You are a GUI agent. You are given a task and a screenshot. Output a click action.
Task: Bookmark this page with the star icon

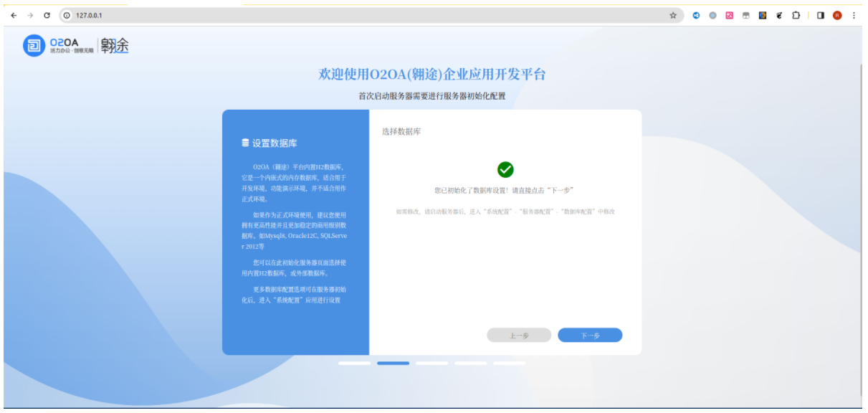coord(672,15)
